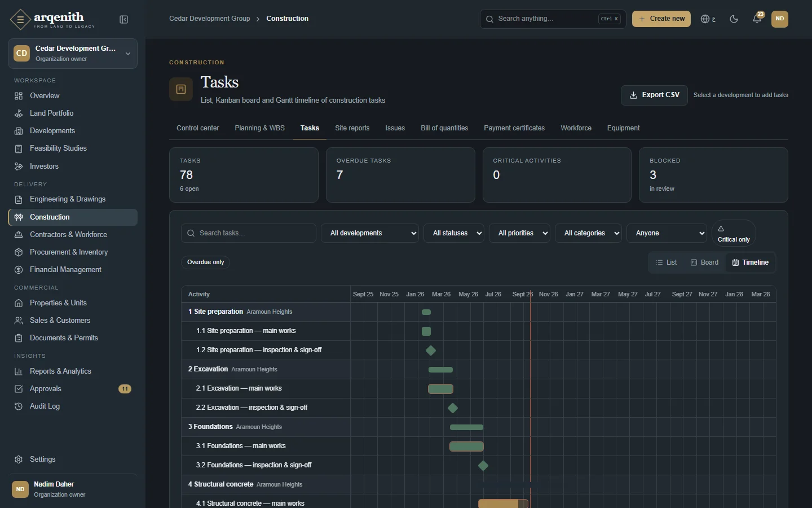Image resolution: width=812 pixels, height=508 pixels.
Task: Open All categories dropdown
Action: (x=588, y=233)
